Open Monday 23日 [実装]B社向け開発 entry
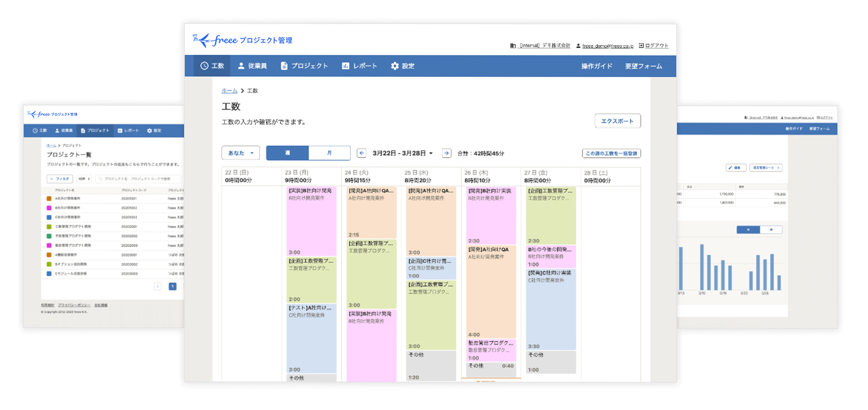This screenshot has width=868, height=410. pos(311,221)
